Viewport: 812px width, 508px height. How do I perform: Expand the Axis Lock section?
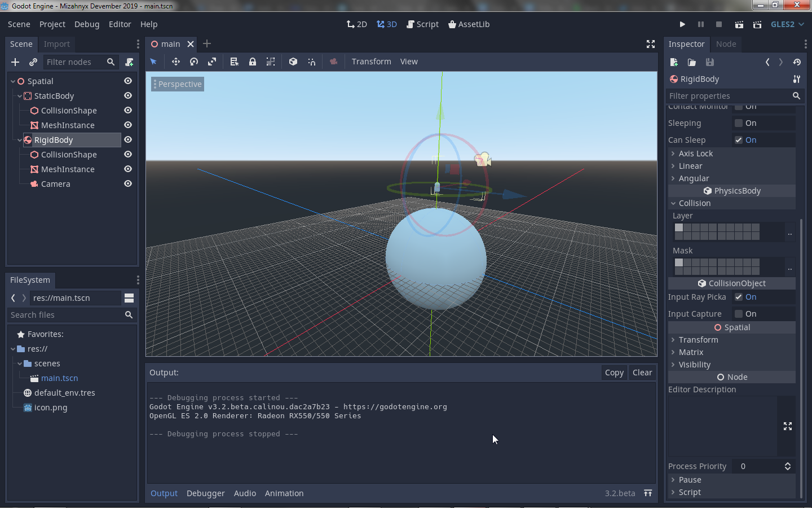tap(732, 154)
